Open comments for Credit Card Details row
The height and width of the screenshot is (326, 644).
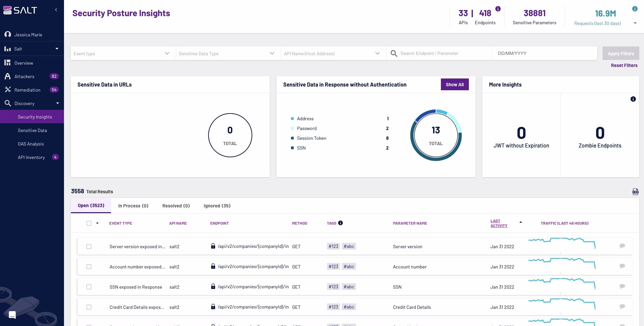tap(622, 306)
